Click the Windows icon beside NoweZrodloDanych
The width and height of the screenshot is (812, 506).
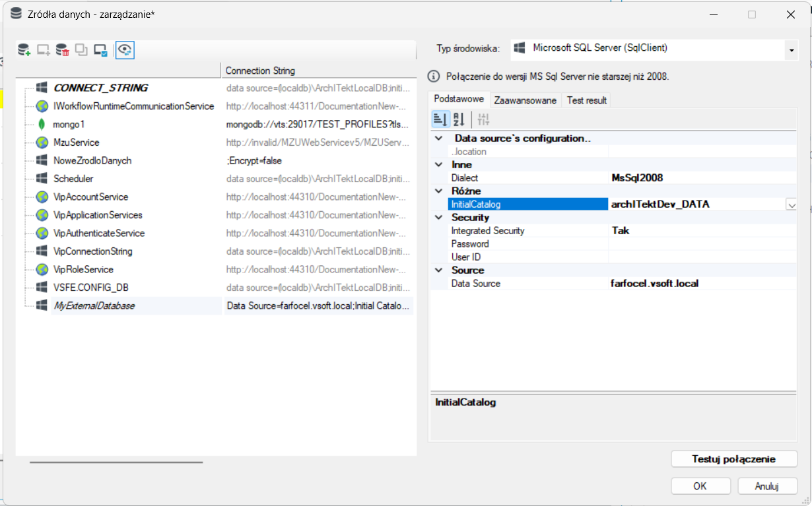(x=42, y=160)
